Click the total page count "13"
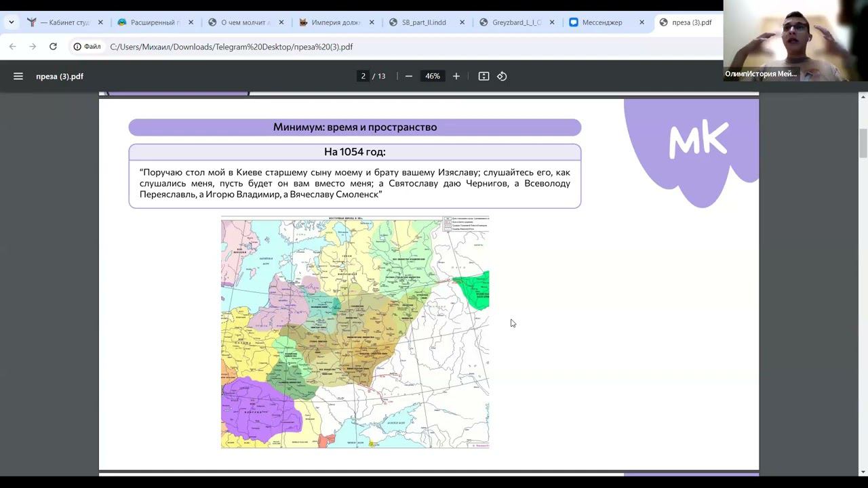This screenshot has height=488, width=868. (x=381, y=77)
